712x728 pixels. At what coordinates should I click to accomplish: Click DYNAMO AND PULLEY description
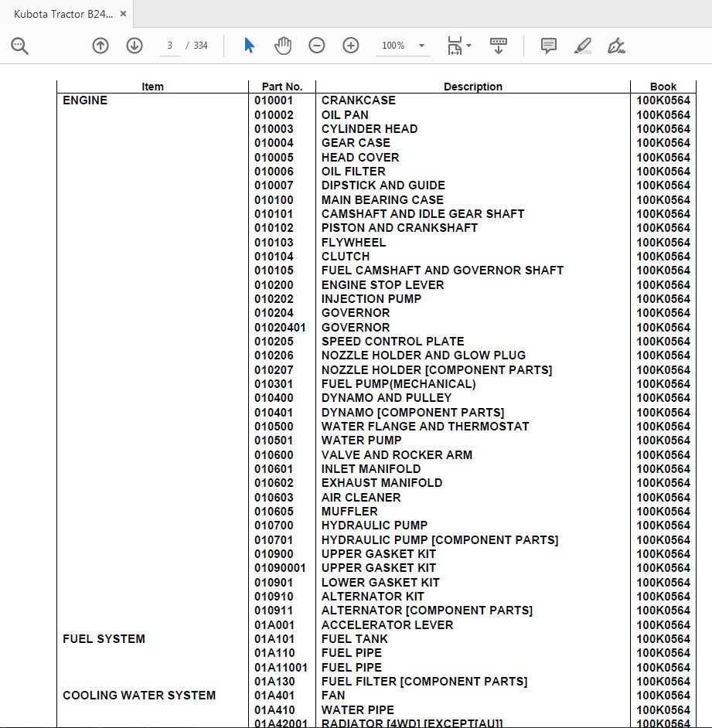pyautogui.click(x=387, y=398)
